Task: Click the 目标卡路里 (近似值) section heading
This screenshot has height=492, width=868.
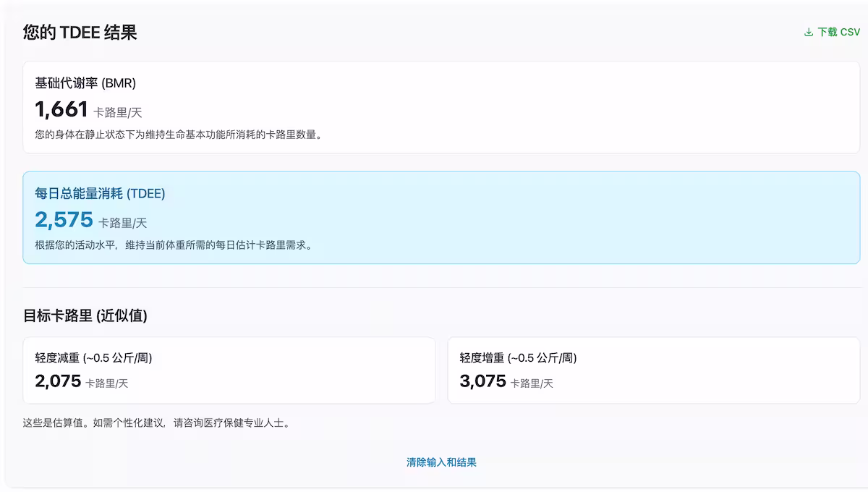Action: click(85, 315)
